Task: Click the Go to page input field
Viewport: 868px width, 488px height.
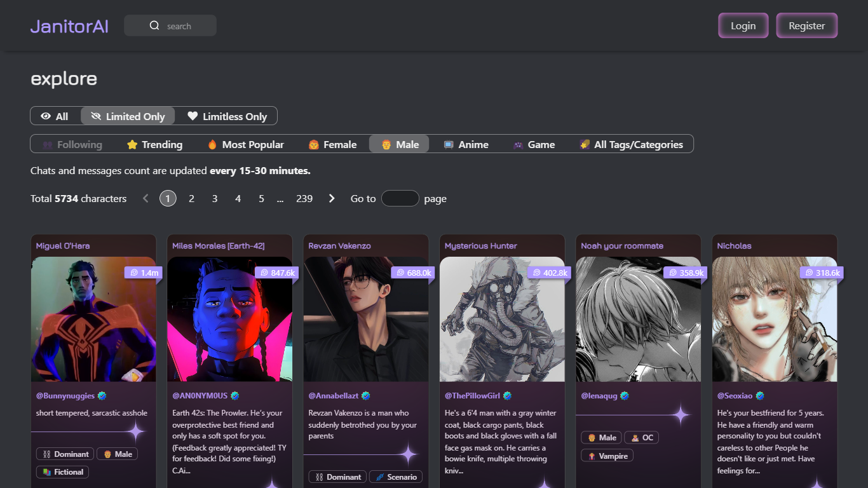Action: click(400, 199)
